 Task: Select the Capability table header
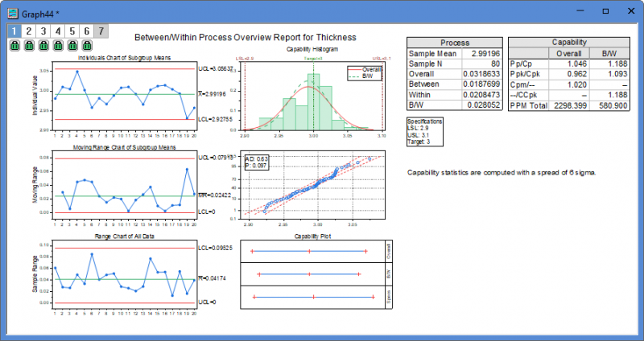coord(574,42)
